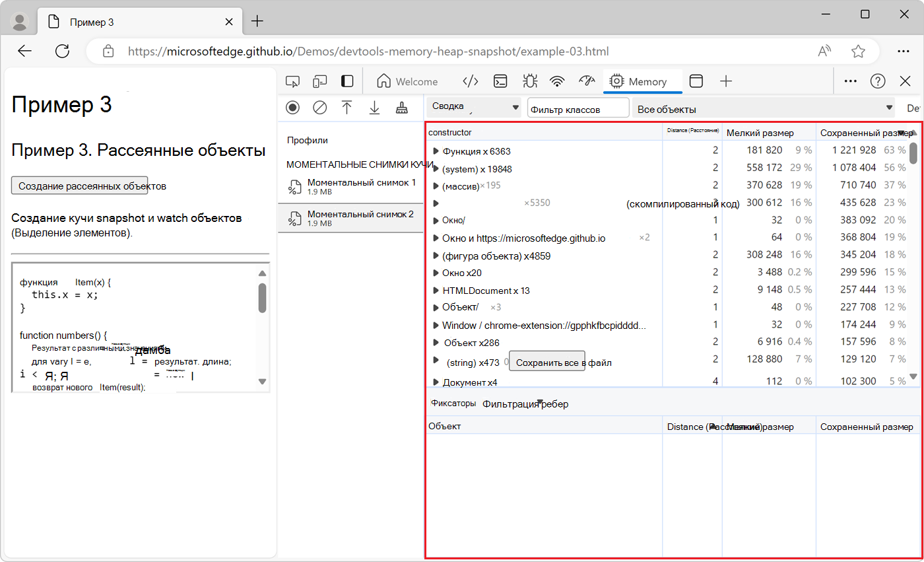Expand the Окно x20 row
This screenshot has height=562, width=924.
(436, 272)
